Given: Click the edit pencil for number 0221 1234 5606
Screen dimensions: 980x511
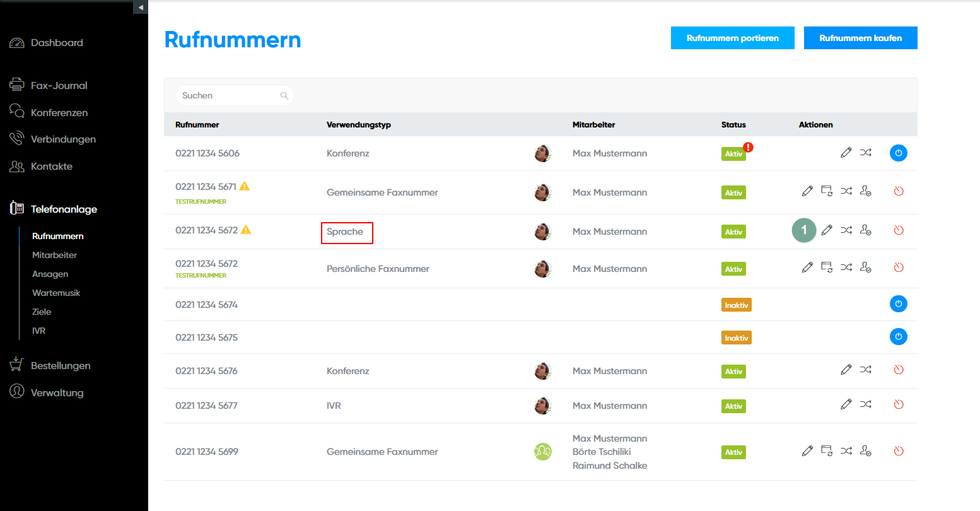Looking at the screenshot, I should point(846,153).
